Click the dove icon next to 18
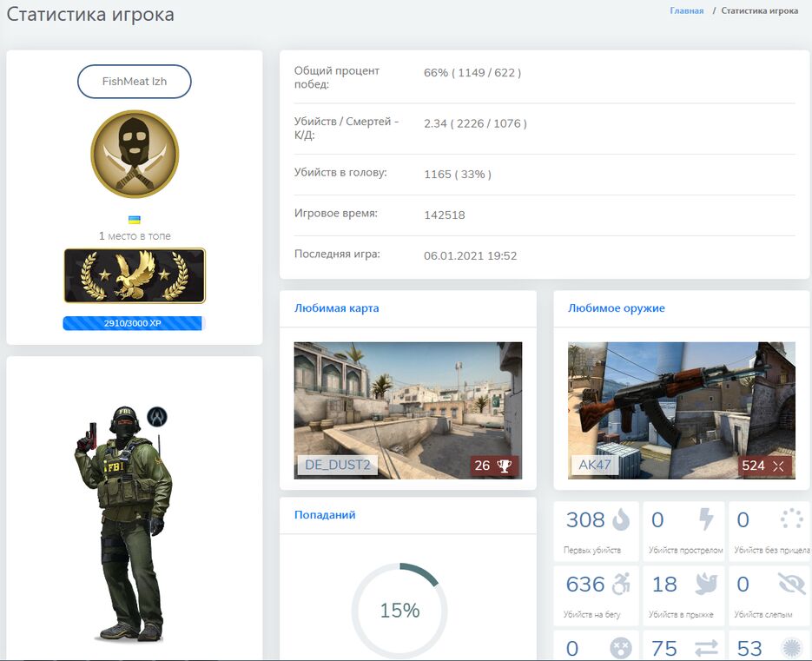This screenshot has width=812, height=661. coord(706,584)
